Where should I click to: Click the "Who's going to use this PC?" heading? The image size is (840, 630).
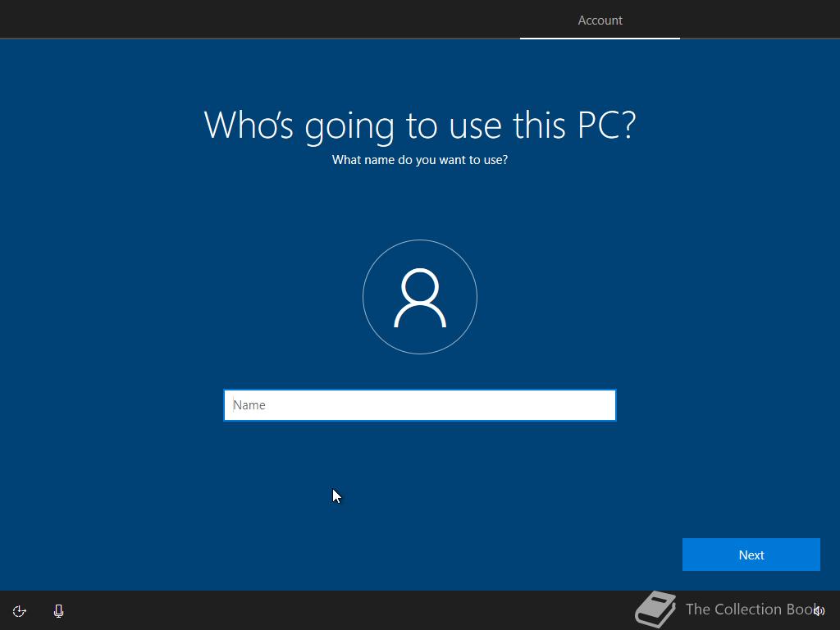coord(420,126)
